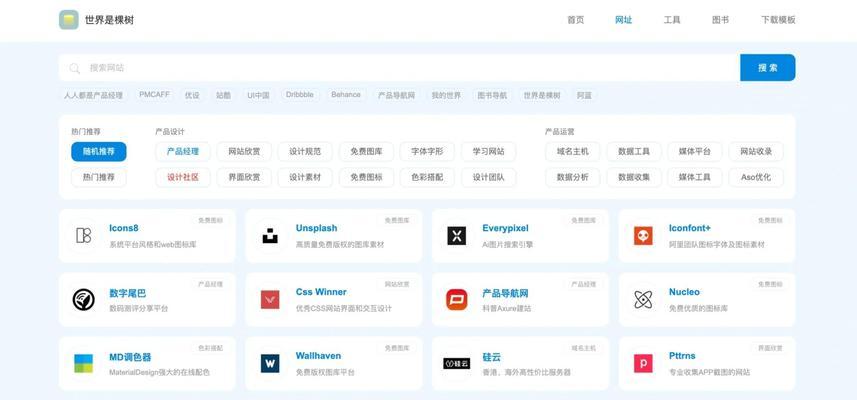Select the 设计社区 category
The height and width of the screenshot is (400, 857).
click(183, 177)
